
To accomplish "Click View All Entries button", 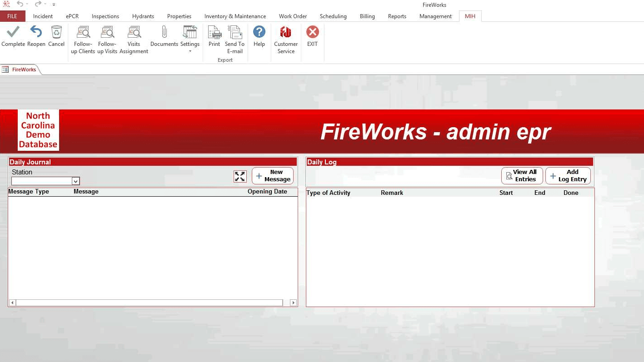I will [x=522, y=176].
